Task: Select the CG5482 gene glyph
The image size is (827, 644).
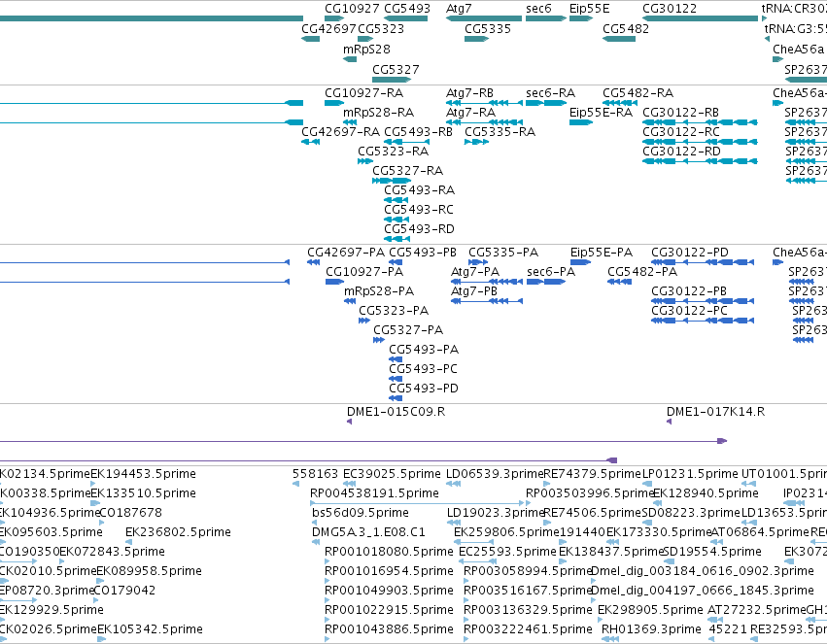Action: coord(619,39)
